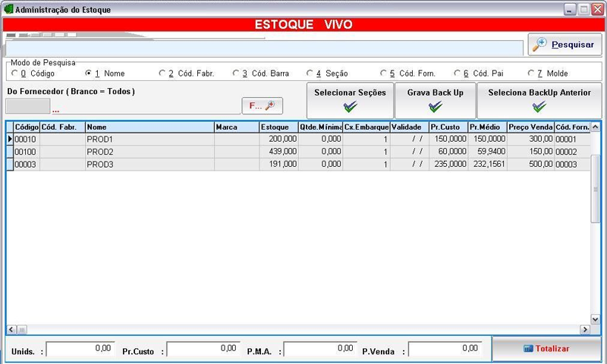The image size is (607, 364).
Task: Click the horizontal scrollbar right arrow
Action: coord(584,330)
